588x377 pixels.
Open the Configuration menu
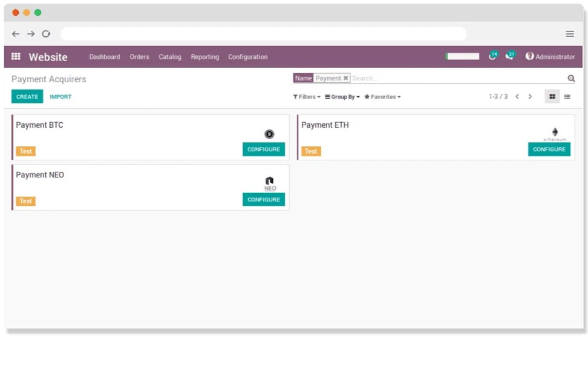point(247,56)
